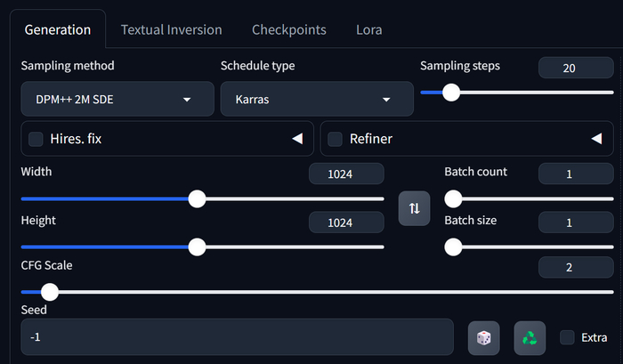
Task: Open the Checkpoints tab
Action: 289,29
